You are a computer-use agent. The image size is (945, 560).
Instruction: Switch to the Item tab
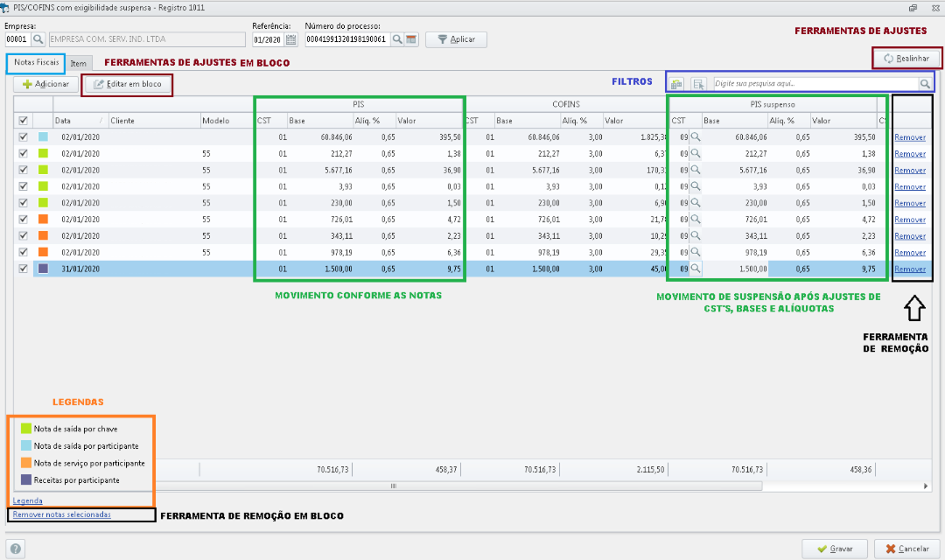(x=79, y=64)
